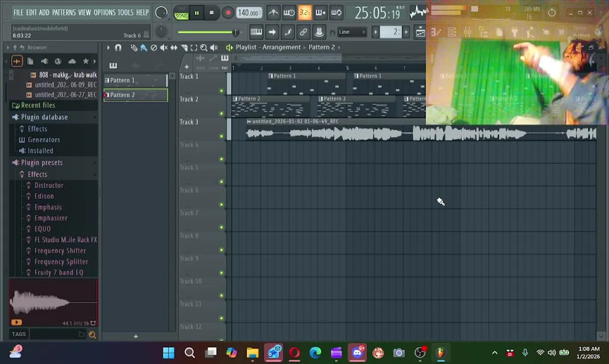Select the Zoom tool in playlist toolbar
Image resolution: width=609 pixels, height=364 pixels.
click(x=204, y=48)
